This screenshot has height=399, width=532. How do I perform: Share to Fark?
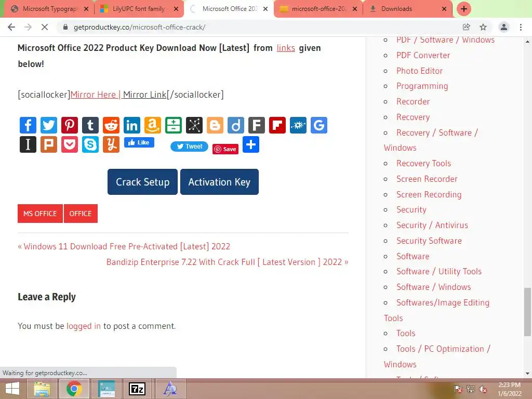pos(257,125)
